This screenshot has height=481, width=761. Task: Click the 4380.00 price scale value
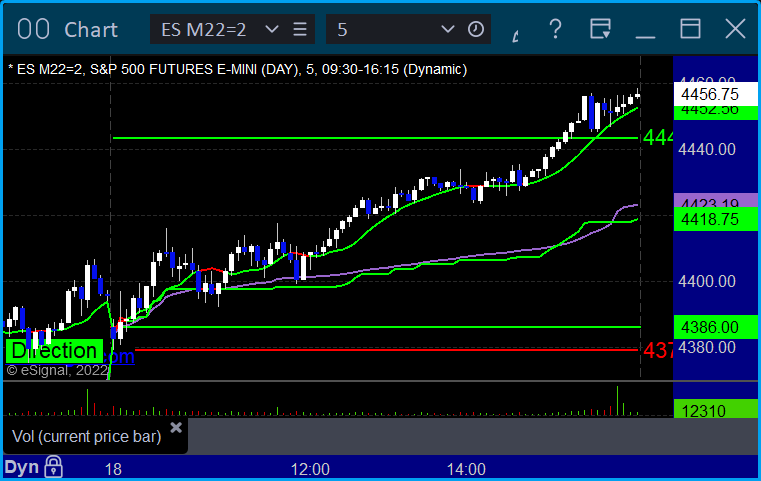click(707, 348)
